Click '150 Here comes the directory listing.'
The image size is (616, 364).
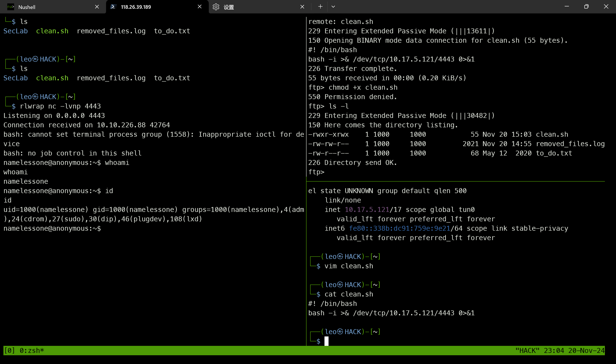(383, 125)
